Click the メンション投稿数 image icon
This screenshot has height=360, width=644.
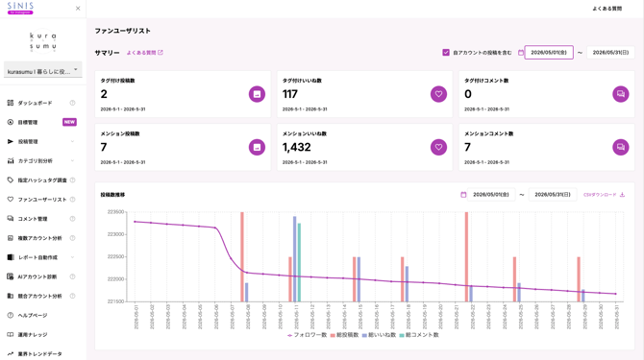(257, 147)
